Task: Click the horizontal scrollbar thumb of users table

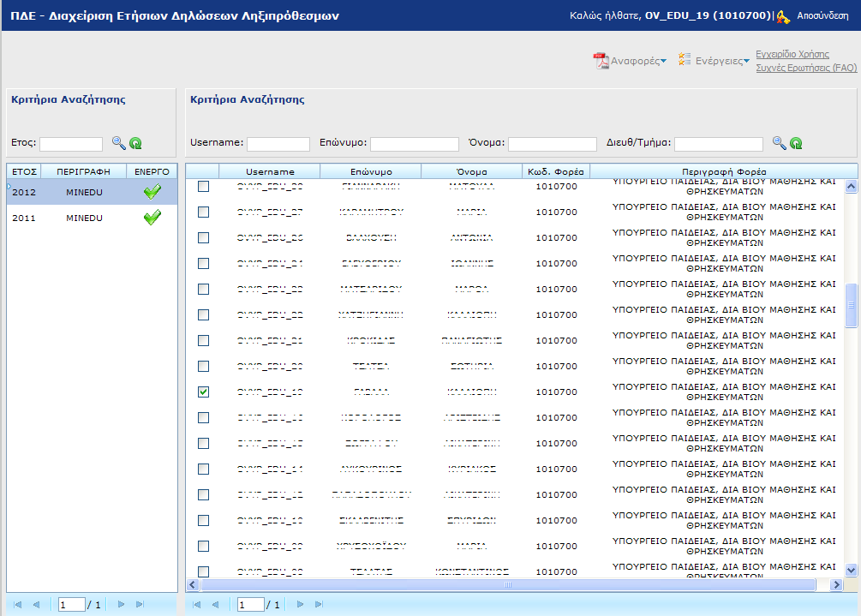Action: click(x=508, y=584)
